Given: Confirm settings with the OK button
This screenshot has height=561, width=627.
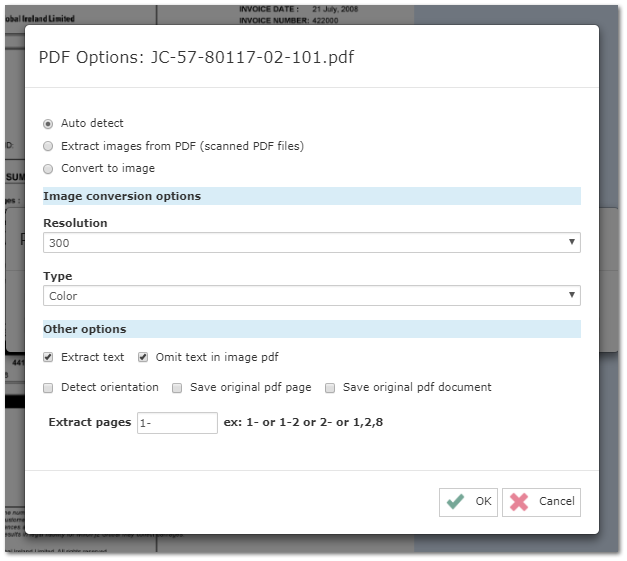Looking at the screenshot, I should pyautogui.click(x=468, y=502).
